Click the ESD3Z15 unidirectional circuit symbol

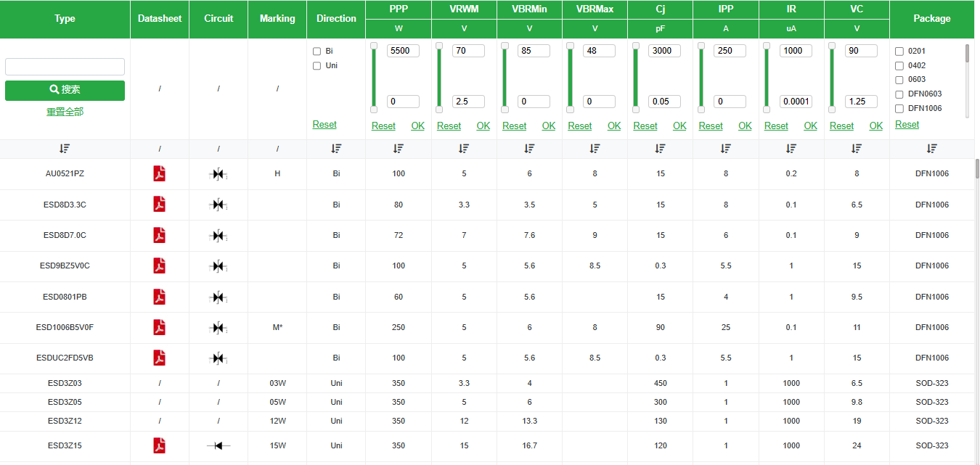pos(218,445)
